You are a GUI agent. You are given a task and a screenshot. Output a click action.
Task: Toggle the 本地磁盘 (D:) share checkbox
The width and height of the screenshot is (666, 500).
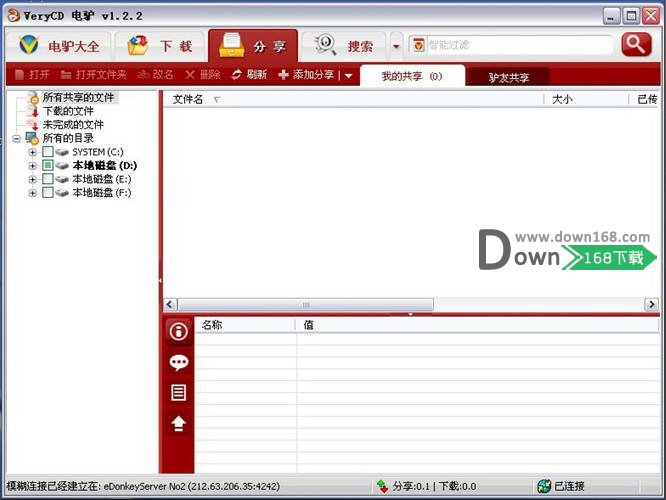(48, 165)
